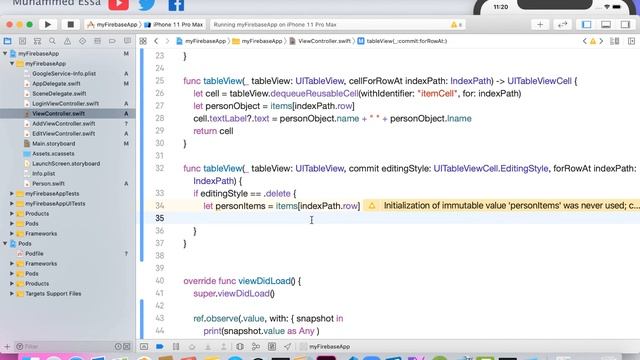Select Podfile in the Pods project
640x360 pixels.
(34, 253)
